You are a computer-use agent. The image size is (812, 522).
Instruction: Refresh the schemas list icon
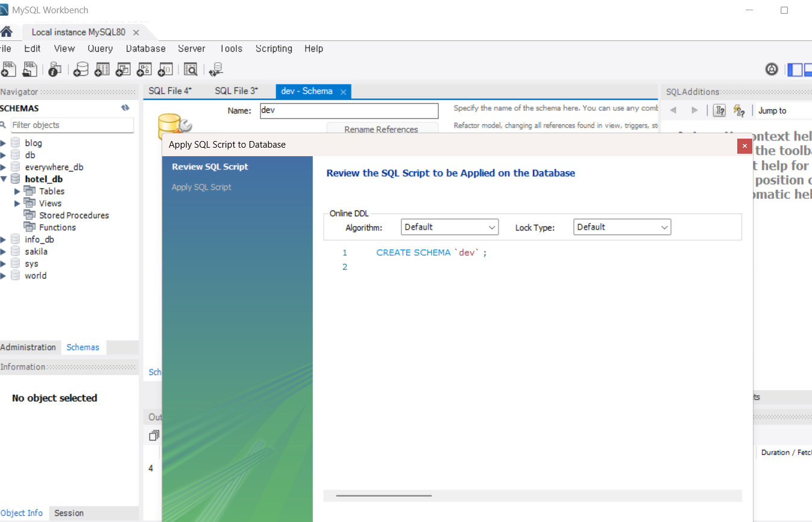(125, 108)
